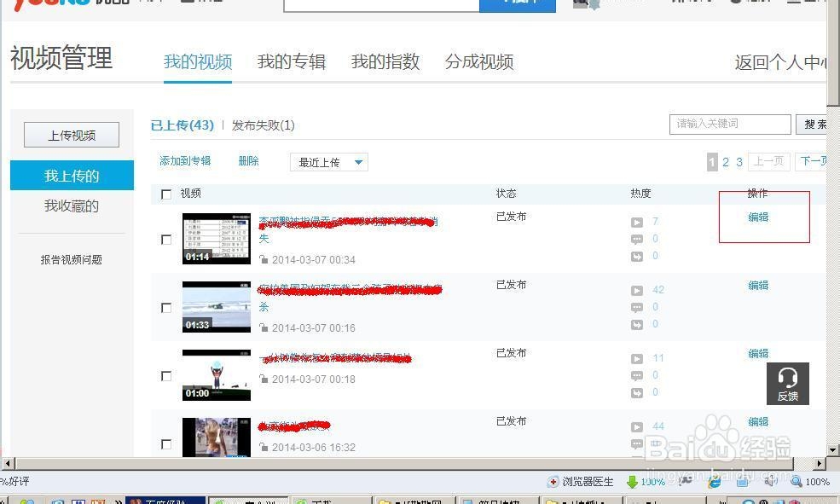
Task: Select the 我收藏的 sidebar item
Action: point(72,206)
